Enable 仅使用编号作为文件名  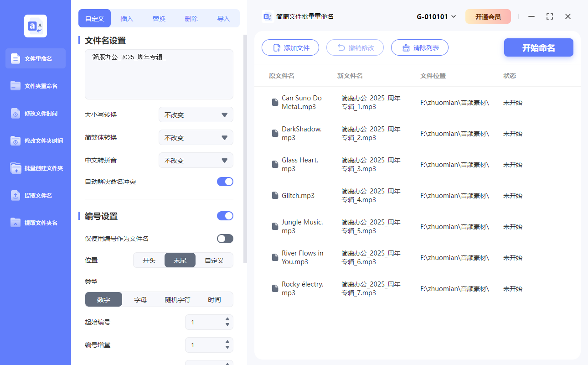point(225,238)
